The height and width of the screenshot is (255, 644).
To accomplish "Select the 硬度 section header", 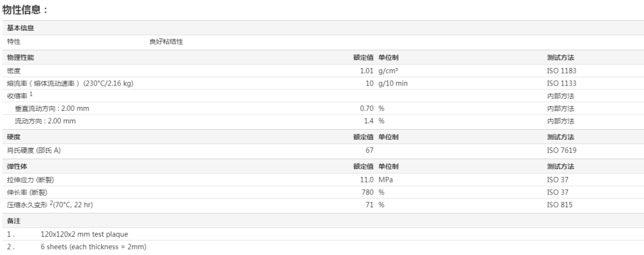I will tap(14, 137).
